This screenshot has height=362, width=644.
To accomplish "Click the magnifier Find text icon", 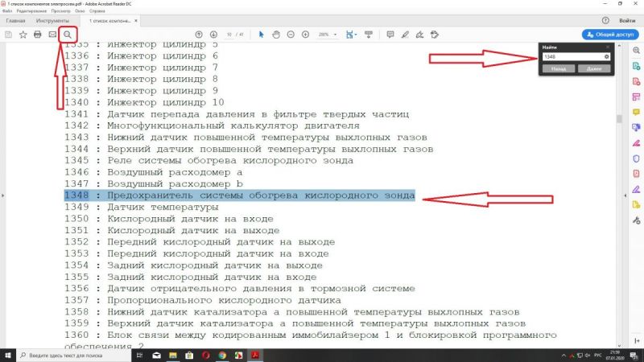I will coord(68,35).
